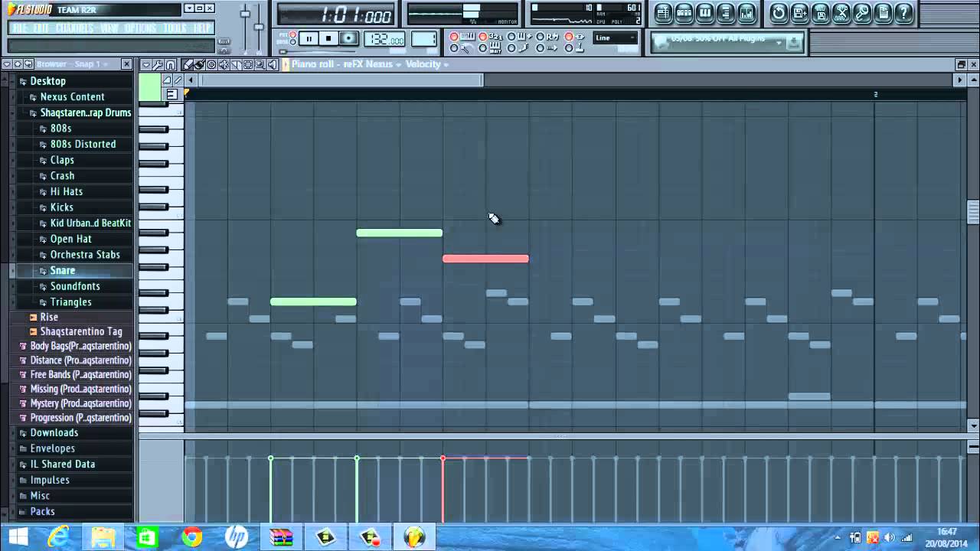This screenshot has height=551, width=980.
Task: Click the Playback speaker tool in piano roll
Action: 273,64
